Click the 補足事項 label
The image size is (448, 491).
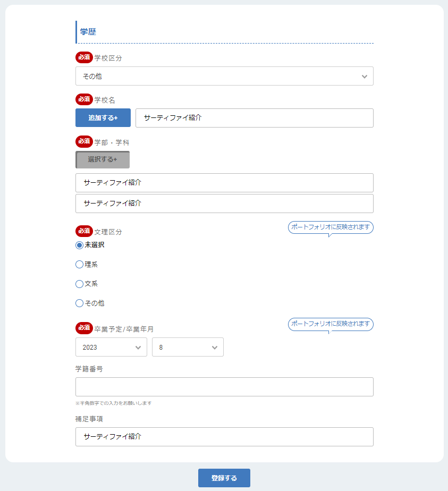(x=89, y=419)
